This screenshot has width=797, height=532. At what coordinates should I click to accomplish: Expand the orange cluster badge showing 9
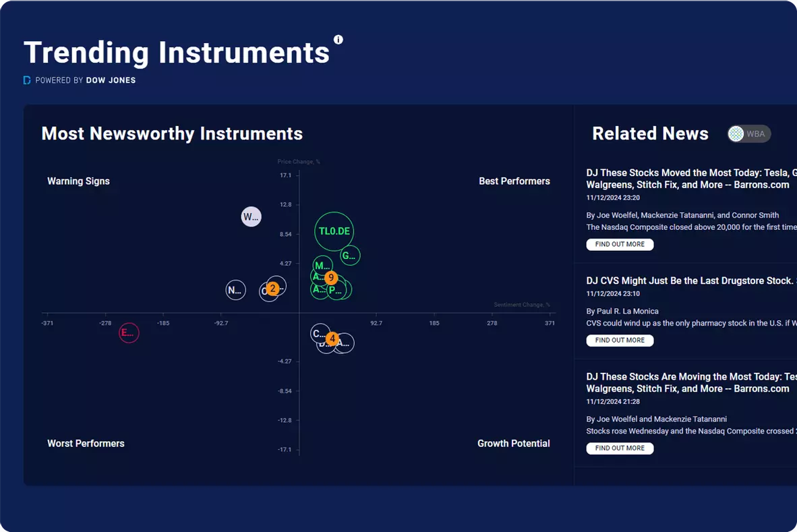pyautogui.click(x=330, y=278)
